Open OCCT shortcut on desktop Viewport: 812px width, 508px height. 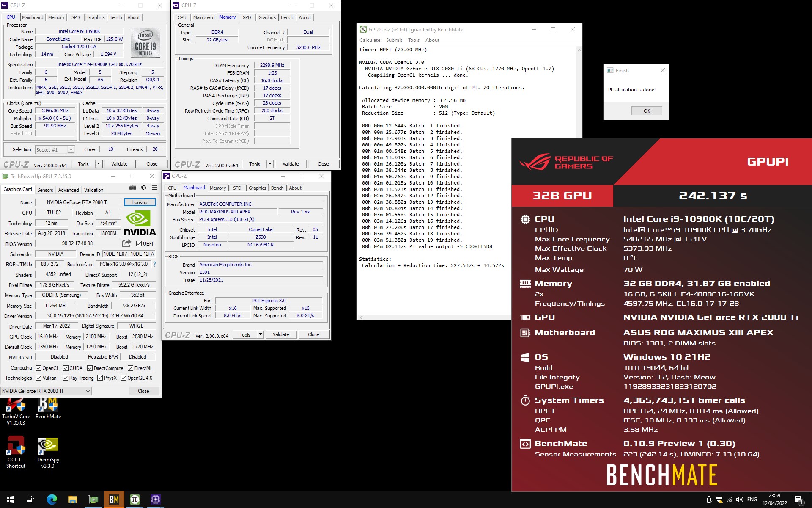click(16, 453)
